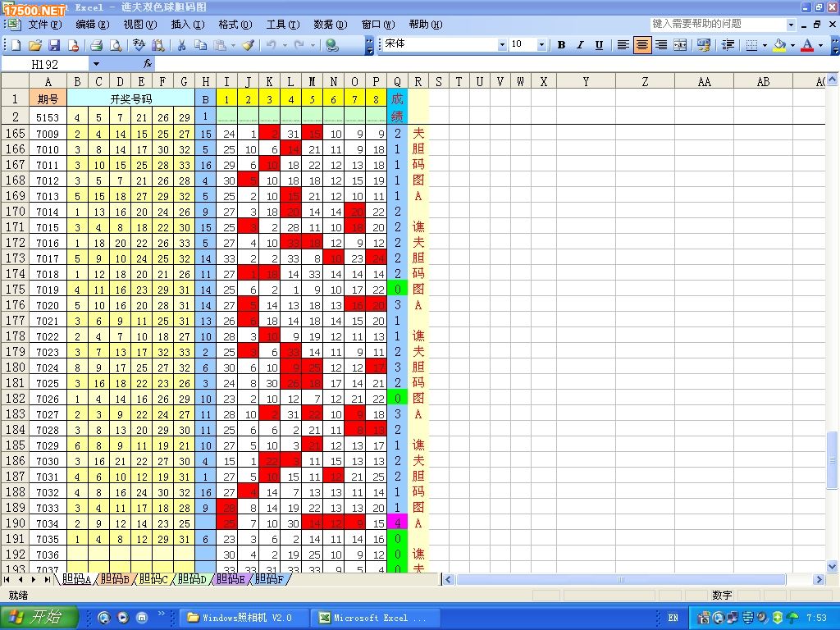This screenshot has width=840, height=630.
Task: Expand the help question box dropdown
Action: 791,25
